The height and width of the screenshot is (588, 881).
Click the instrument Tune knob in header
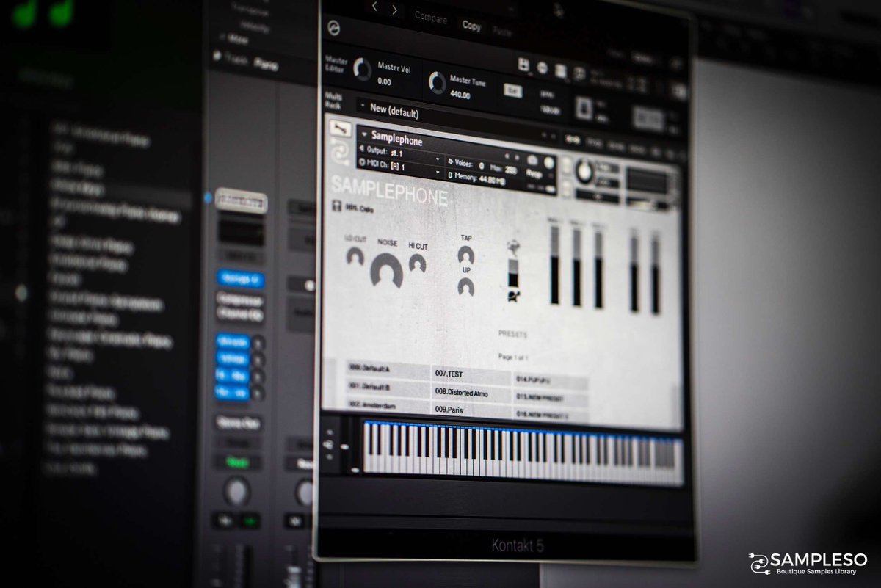click(584, 172)
